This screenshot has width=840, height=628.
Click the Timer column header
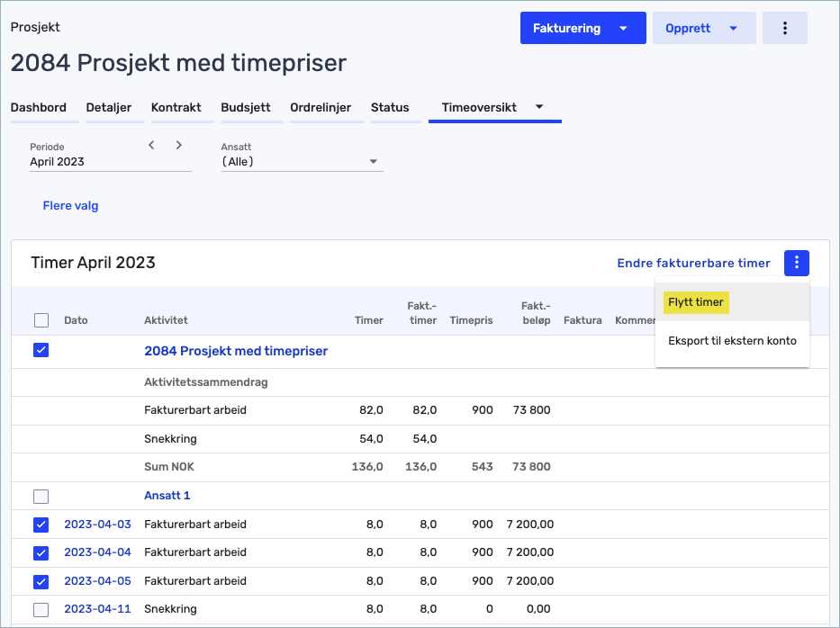[x=369, y=320]
